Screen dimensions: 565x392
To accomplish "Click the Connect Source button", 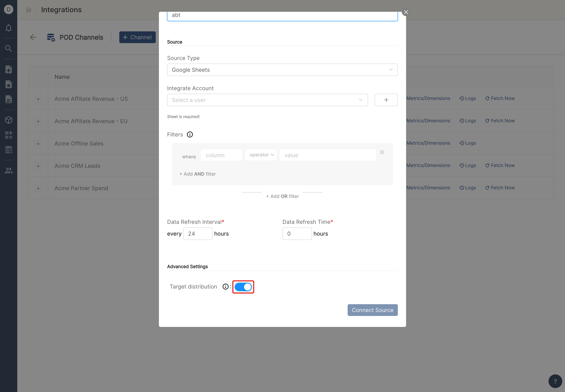I will (x=373, y=310).
